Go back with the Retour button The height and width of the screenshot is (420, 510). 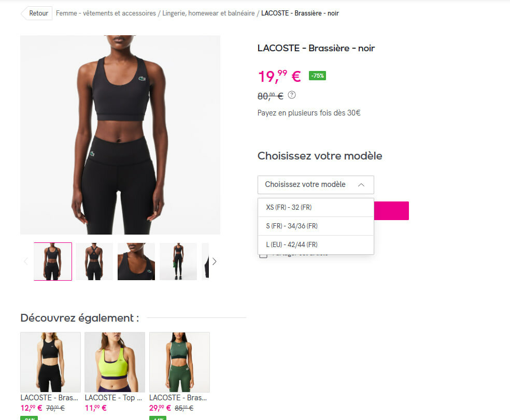(36, 13)
